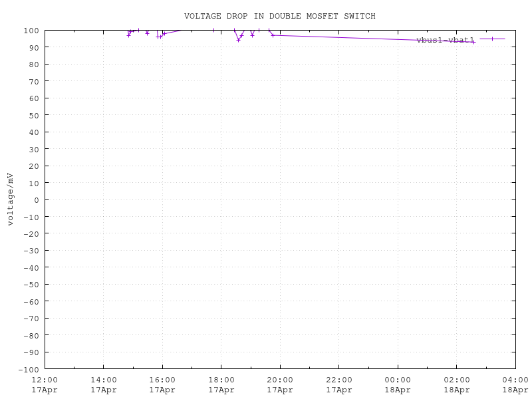
Task: Click the 'voltage/mV' y-axis label
Action: coord(10,199)
